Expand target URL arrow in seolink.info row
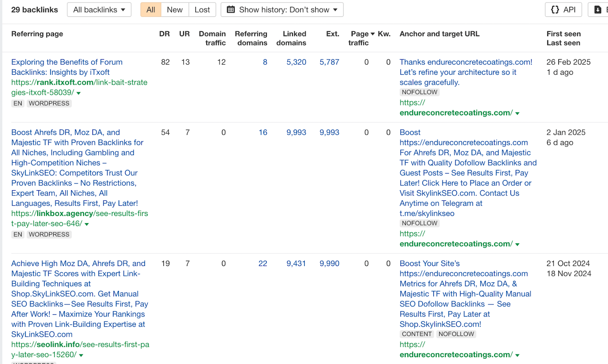 click(517, 355)
